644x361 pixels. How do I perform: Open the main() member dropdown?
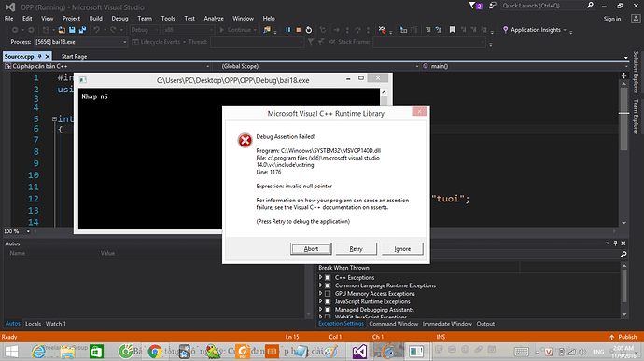[x=525, y=66]
